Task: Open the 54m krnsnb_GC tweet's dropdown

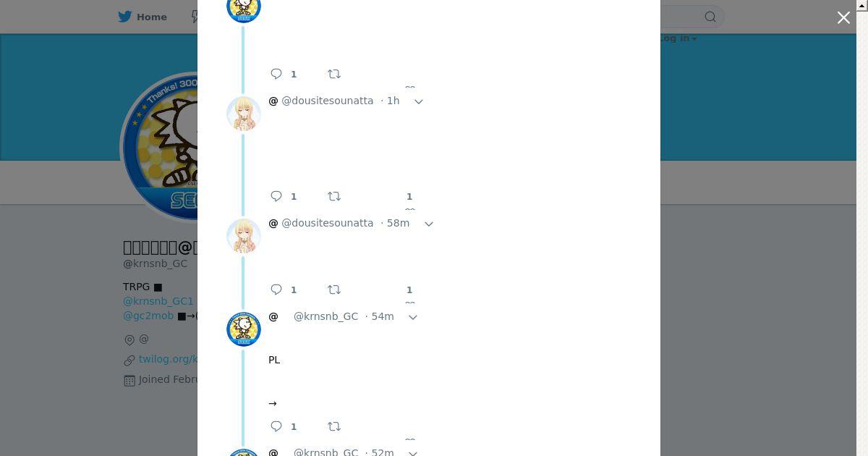Action: (412, 317)
